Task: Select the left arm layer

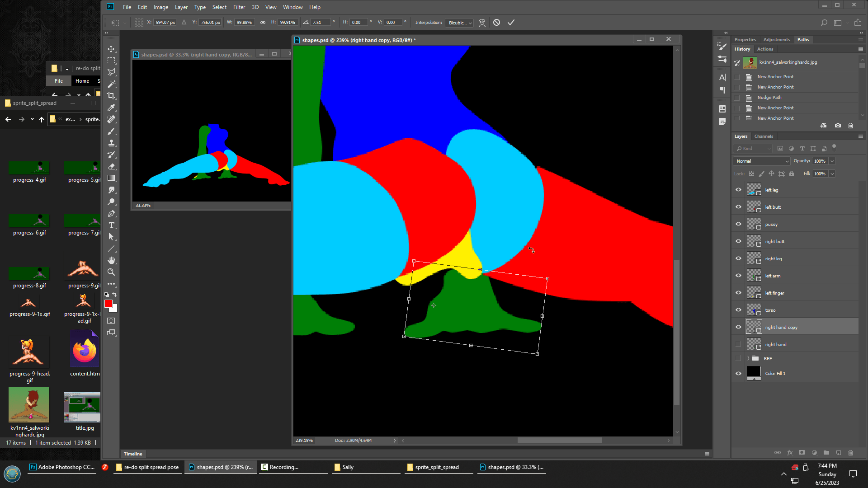Action: click(796, 276)
